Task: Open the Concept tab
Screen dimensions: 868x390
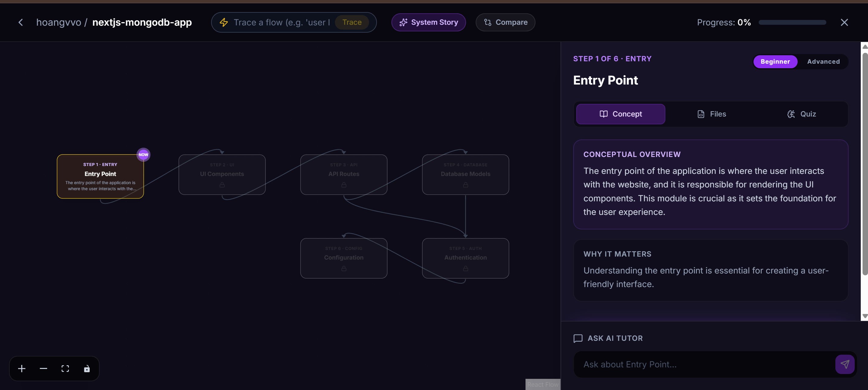Action: (x=620, y=114)
